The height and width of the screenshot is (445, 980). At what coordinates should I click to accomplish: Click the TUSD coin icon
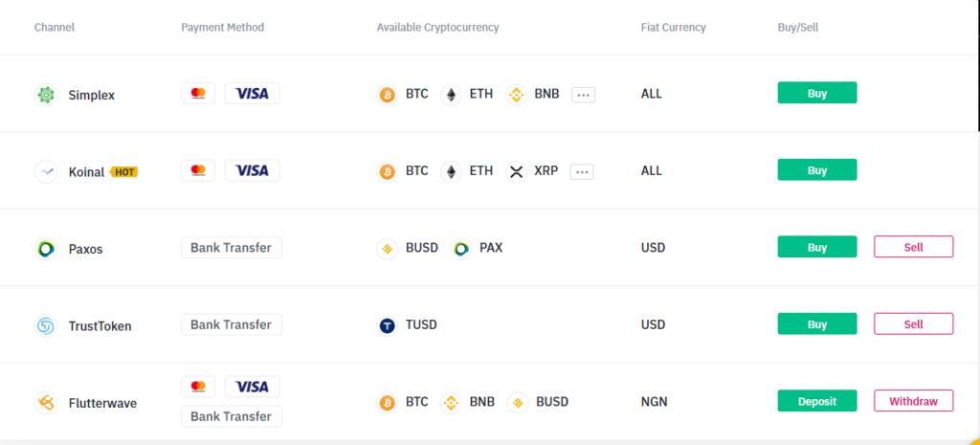pyautogui.click(x=388, y=325)
